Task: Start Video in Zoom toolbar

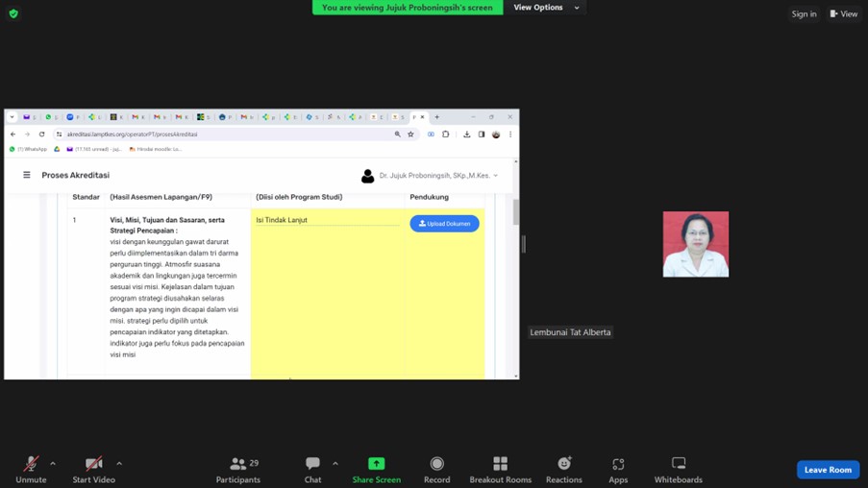Action: 93,470
